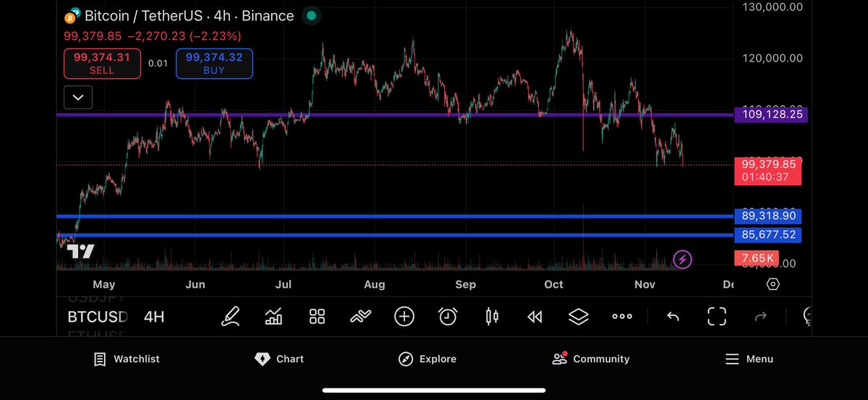Image resolution: width=868 pixels, height=400 pixels.
Task: Tap the 120,000.00 price axis label
Action: tap(773, 58)
